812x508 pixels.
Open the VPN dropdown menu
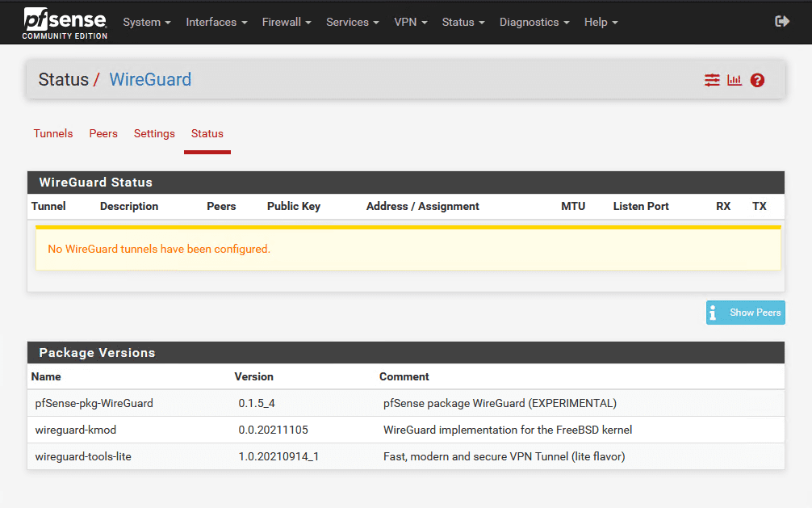[x=411, y=23]
